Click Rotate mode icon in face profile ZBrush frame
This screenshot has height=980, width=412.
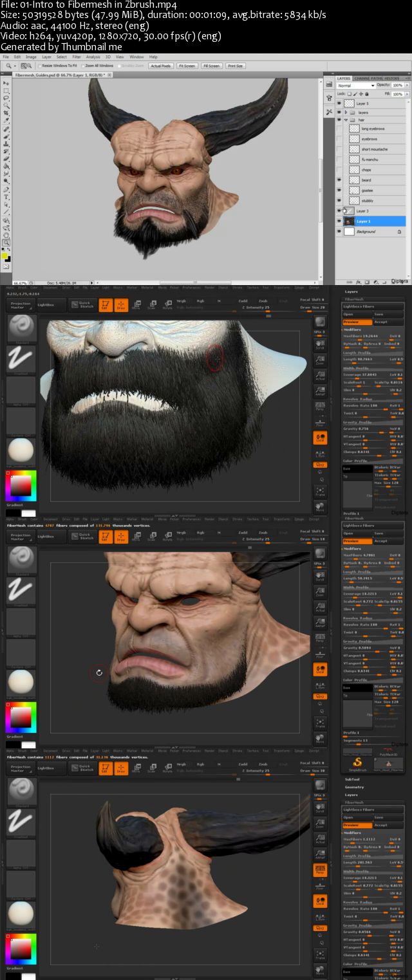pyautogui.click(x=167, y=537)
